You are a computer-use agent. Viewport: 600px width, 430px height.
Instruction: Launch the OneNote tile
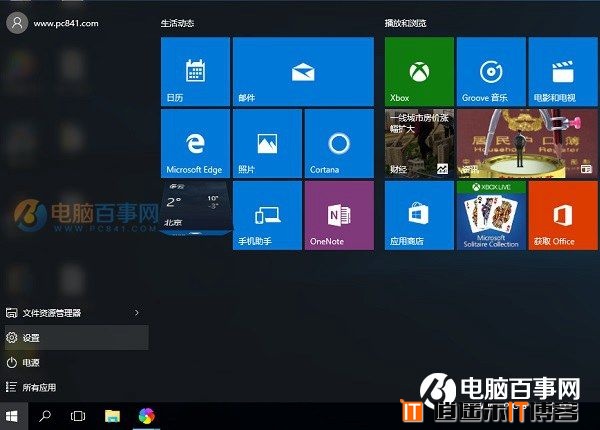338,214
